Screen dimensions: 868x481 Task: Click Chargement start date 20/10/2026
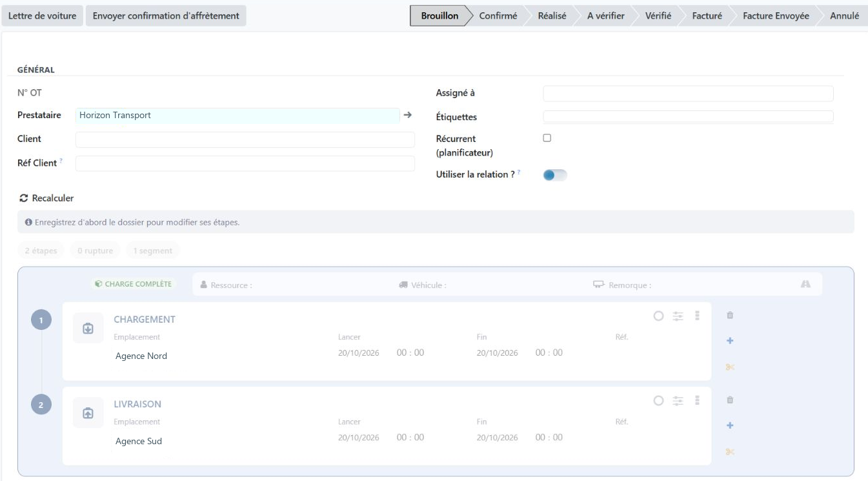point(358,353)
